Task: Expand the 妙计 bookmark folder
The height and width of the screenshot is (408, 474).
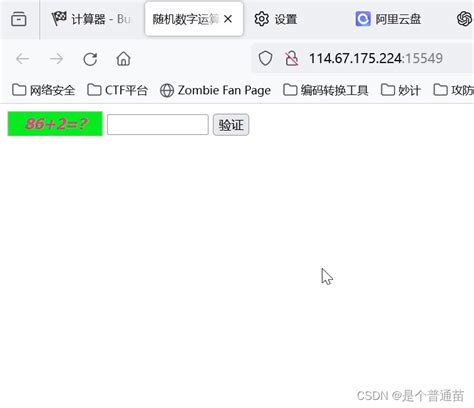Action: pyautogui.click(x=401, y=90)
